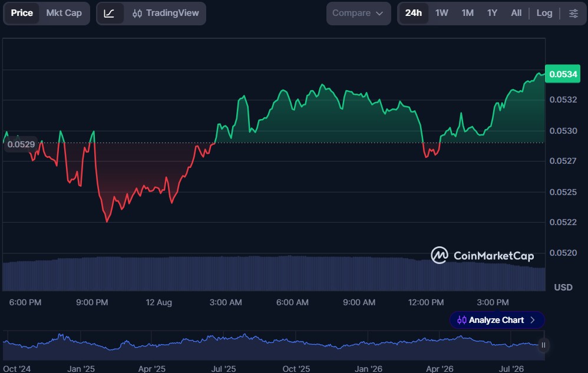Click the 3:00 AM axis label

pyautogui.click(x=226, y=302)
